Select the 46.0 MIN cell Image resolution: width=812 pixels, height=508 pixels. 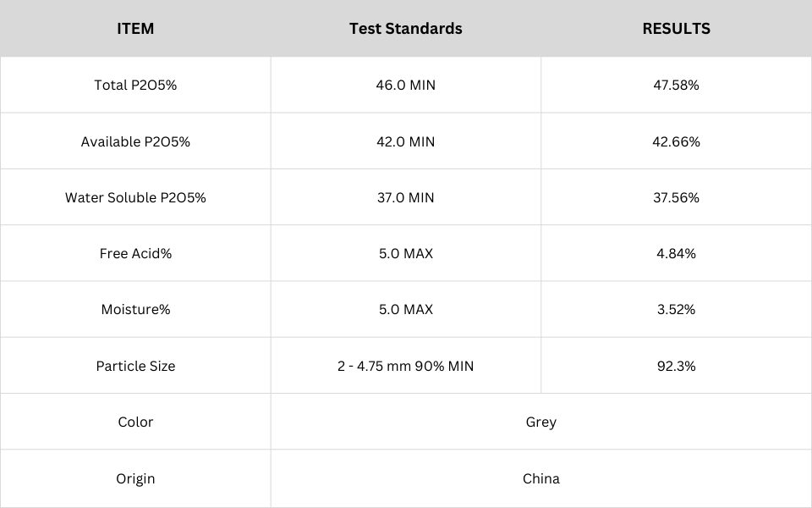(x=406, y=85)
